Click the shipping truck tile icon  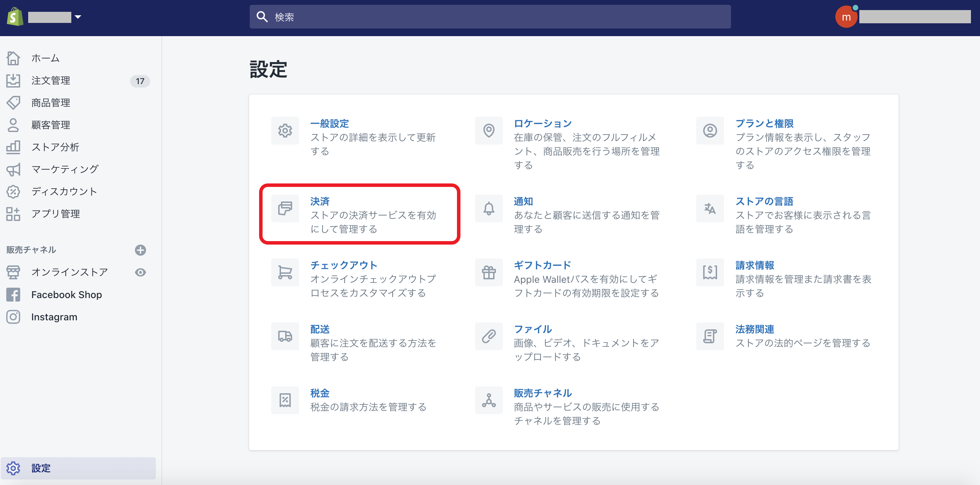(285, 336)
